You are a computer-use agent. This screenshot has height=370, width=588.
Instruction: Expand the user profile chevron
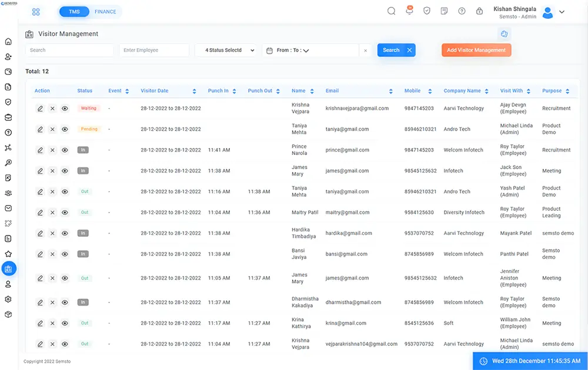pos(562,12)
